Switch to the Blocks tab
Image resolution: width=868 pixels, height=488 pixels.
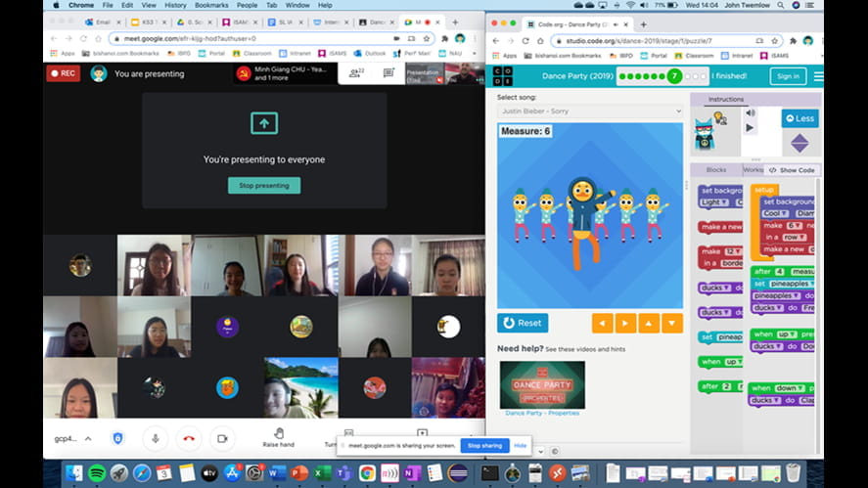[x=716, y=170]
